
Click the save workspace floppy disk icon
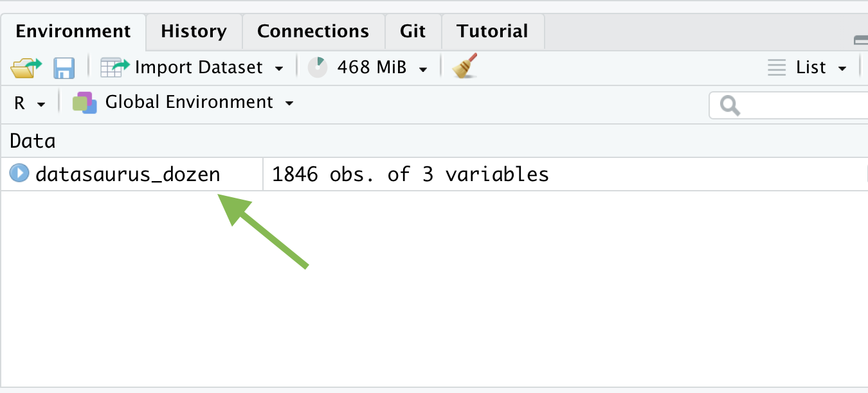coord(64,67)
